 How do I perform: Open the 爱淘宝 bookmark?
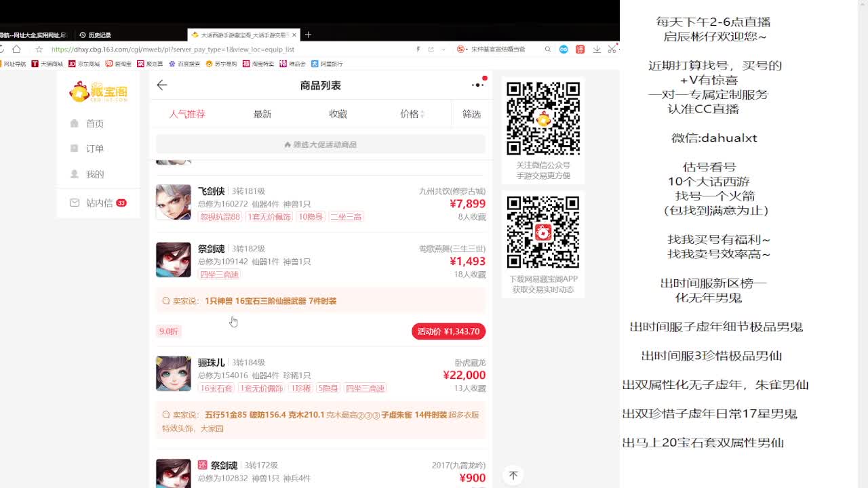[118, 64]
